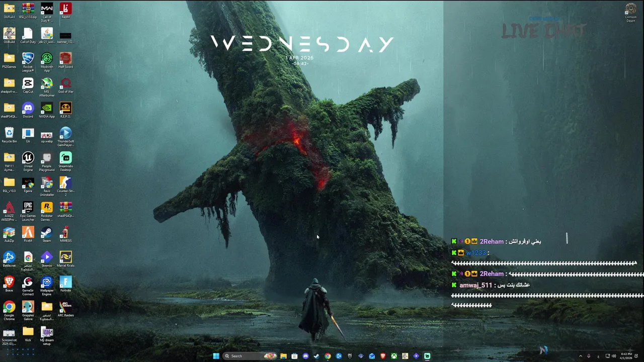This screenshot has height=362, width=644.
Task: Open Battle.net desktop shortcut
Action: [x=9, y=259]
